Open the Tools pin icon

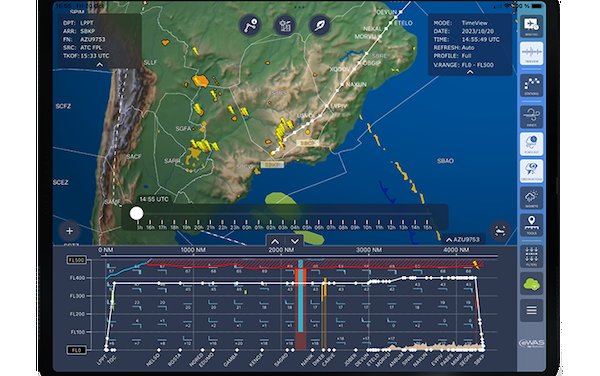[x=532, y=225]
